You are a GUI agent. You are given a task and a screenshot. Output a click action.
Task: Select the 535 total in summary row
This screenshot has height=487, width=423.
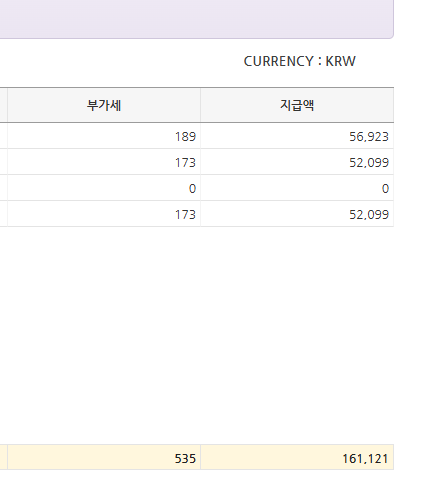coord(104,457)
